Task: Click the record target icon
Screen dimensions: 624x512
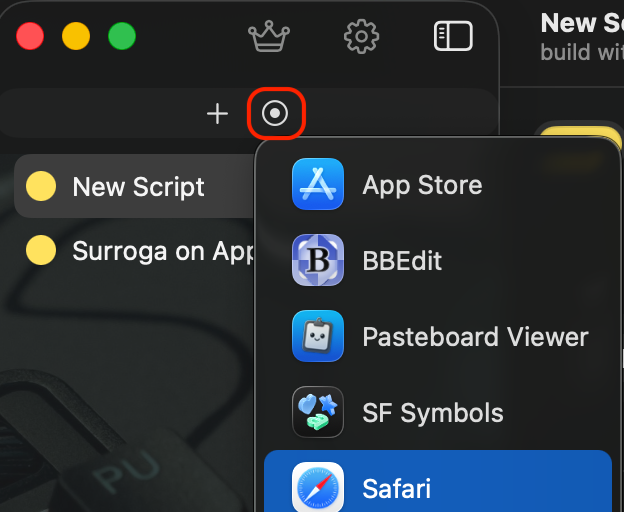Action: pos(275,113)
